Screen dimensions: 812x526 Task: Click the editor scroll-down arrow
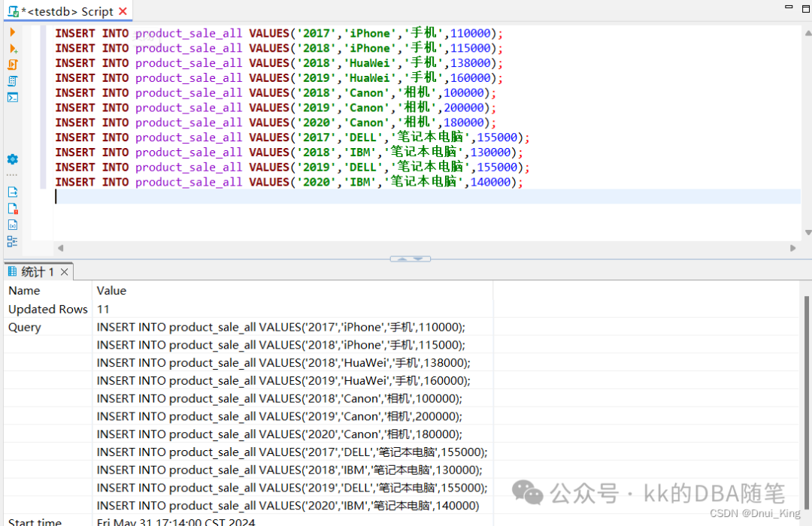click(807, 232)
